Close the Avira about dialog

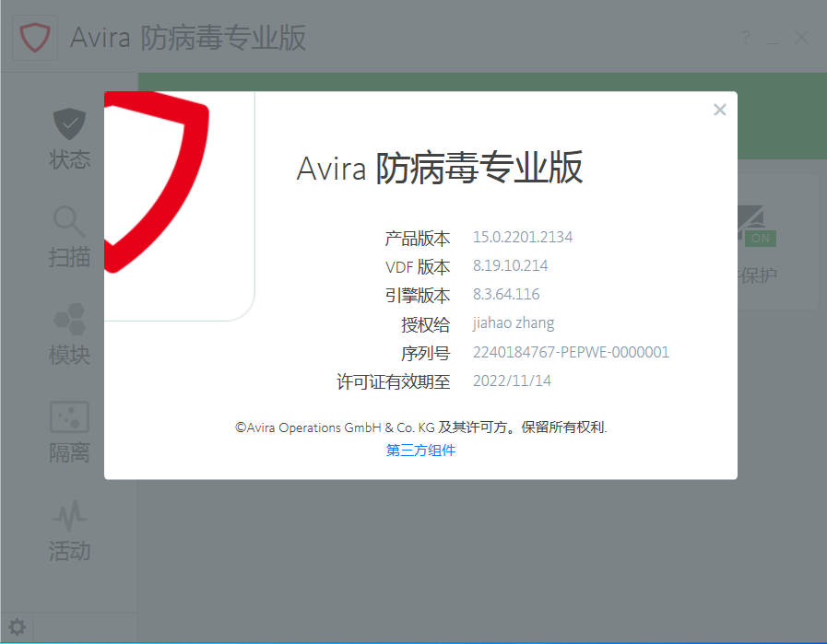719,110
